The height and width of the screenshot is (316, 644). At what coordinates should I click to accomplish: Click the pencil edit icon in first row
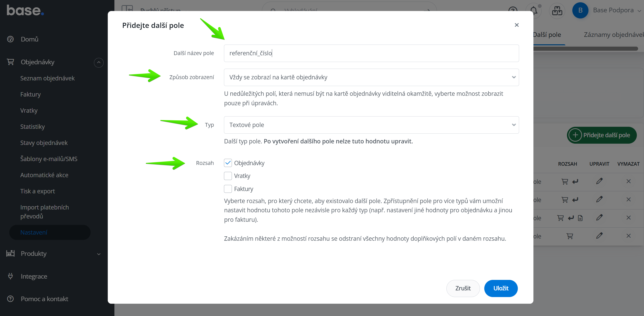point(599,181)
